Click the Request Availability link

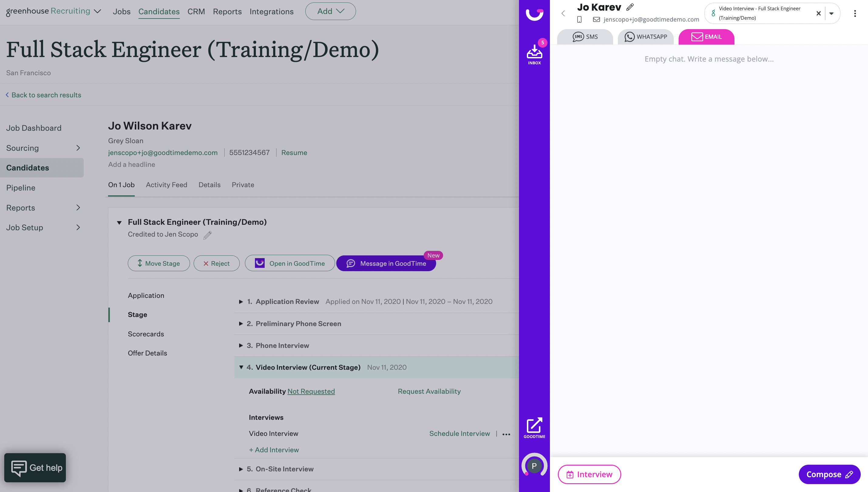[x=429, y=391]
